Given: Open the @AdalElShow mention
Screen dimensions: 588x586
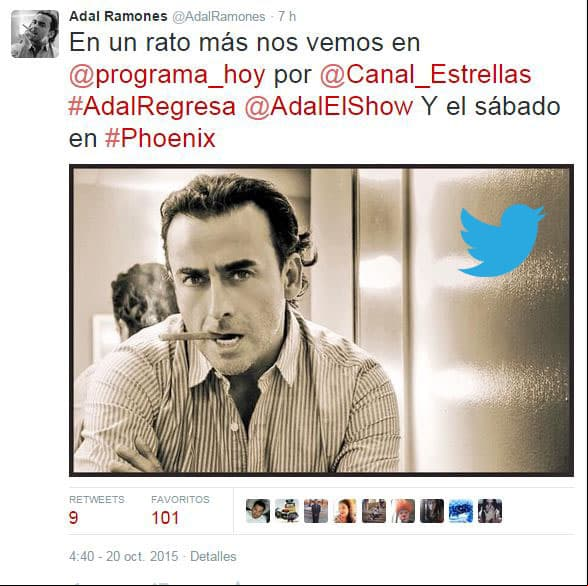Looking at the screenshot, I should click(328, 106).
